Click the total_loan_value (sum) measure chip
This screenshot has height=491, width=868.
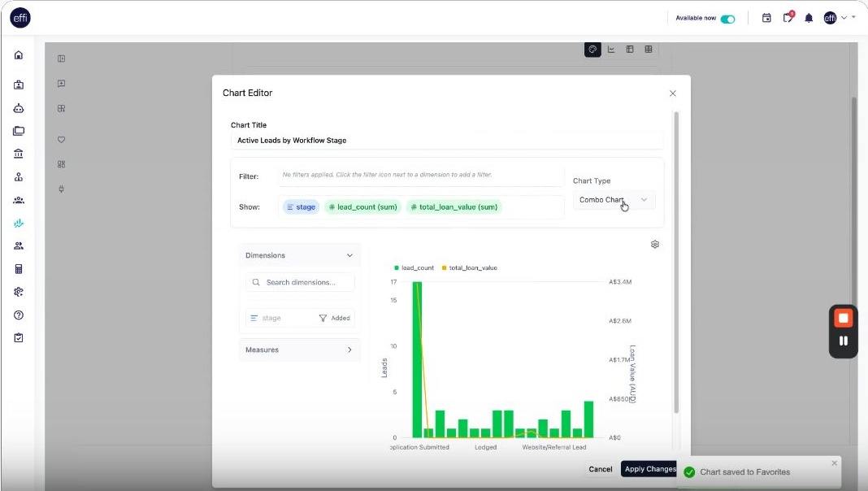(454, 207)
